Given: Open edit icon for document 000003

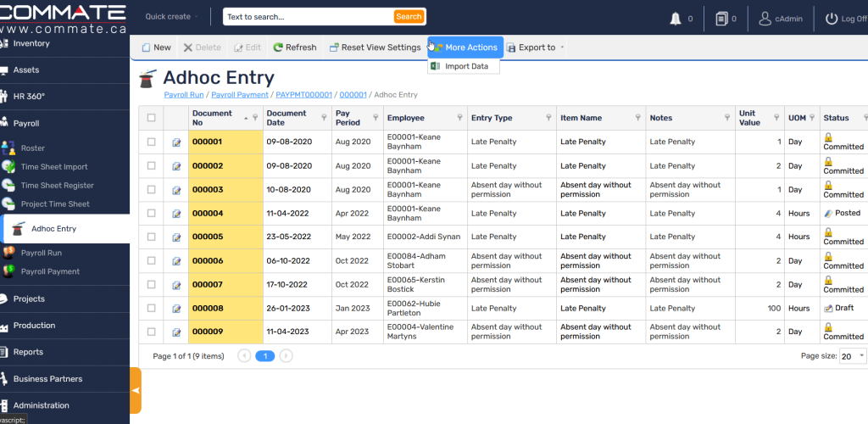Looking at the screenshot, I should coord(176,190).
